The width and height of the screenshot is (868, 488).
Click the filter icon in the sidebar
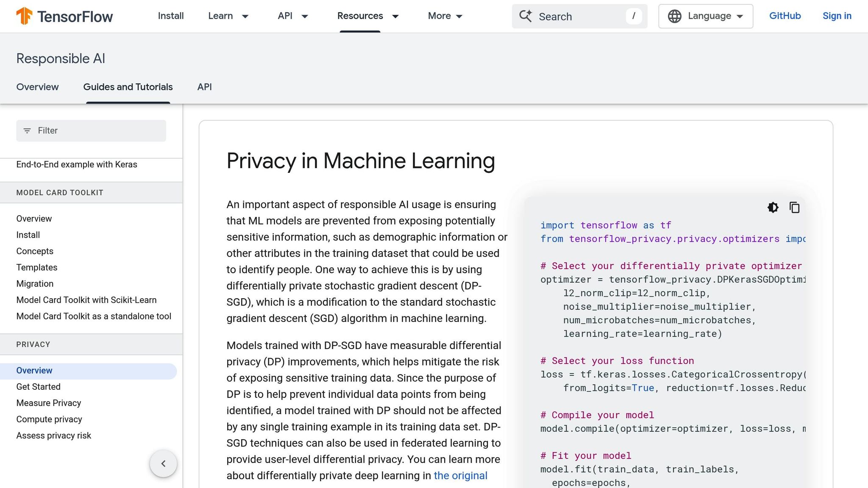coord(27,130)
